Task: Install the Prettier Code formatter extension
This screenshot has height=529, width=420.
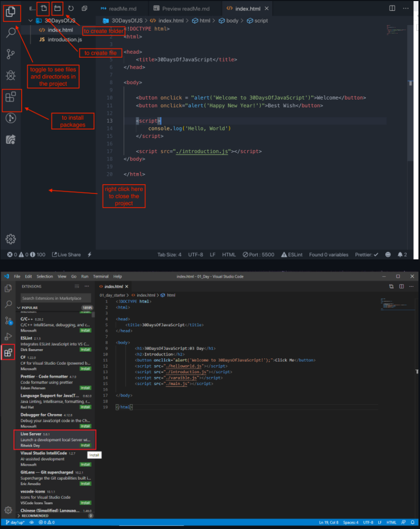Action: click(85, 388)
